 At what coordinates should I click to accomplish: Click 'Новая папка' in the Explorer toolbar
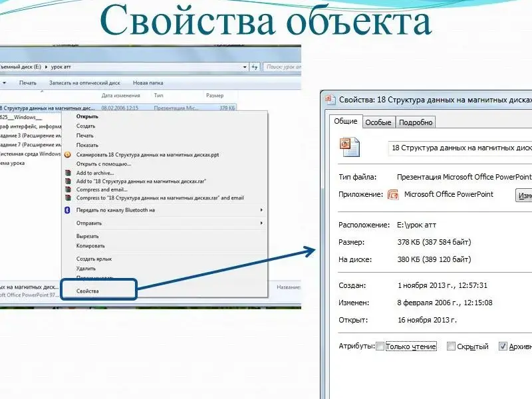click(148, 83)
